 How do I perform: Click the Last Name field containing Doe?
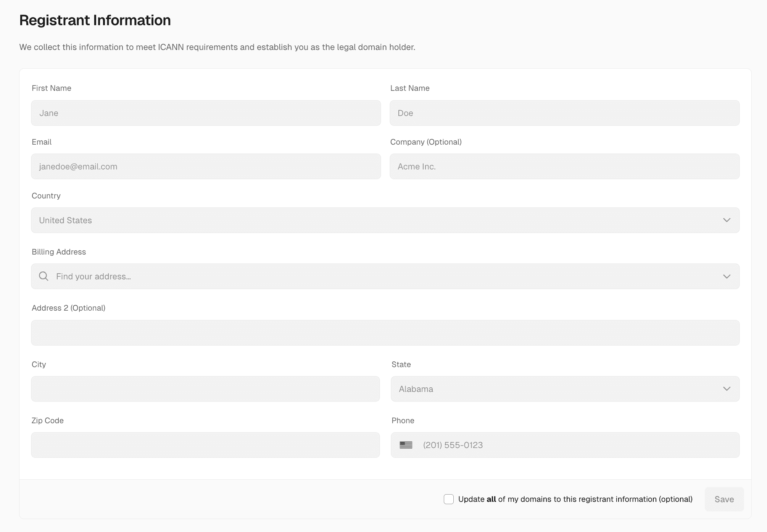pos(565,113)
